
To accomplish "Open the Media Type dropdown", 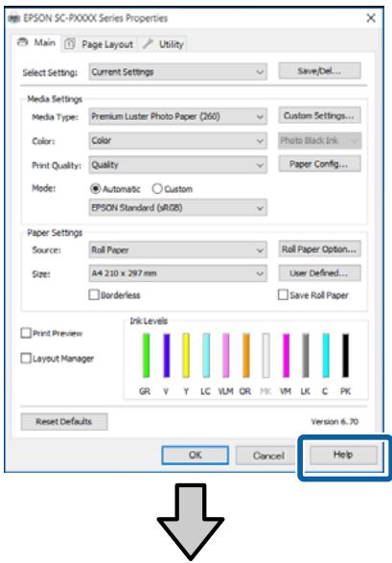I will pos(178,116).
